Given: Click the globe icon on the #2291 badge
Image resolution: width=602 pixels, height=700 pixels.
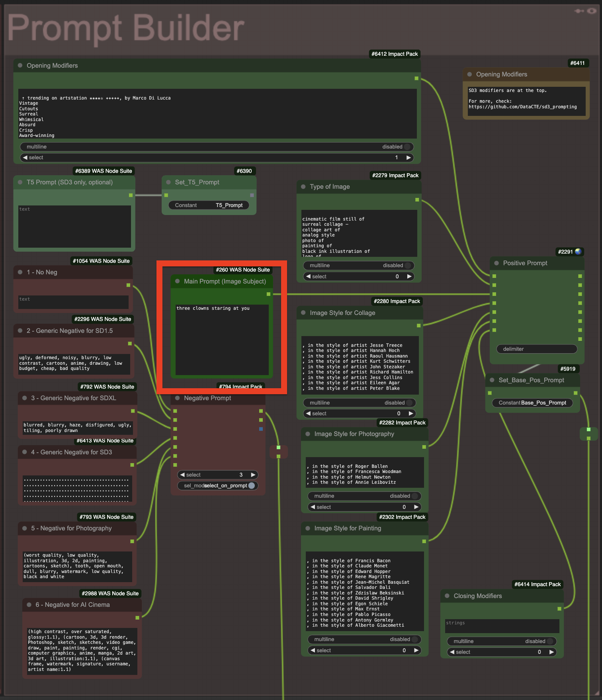Looking at the screenshot, I should pos(578,252).
